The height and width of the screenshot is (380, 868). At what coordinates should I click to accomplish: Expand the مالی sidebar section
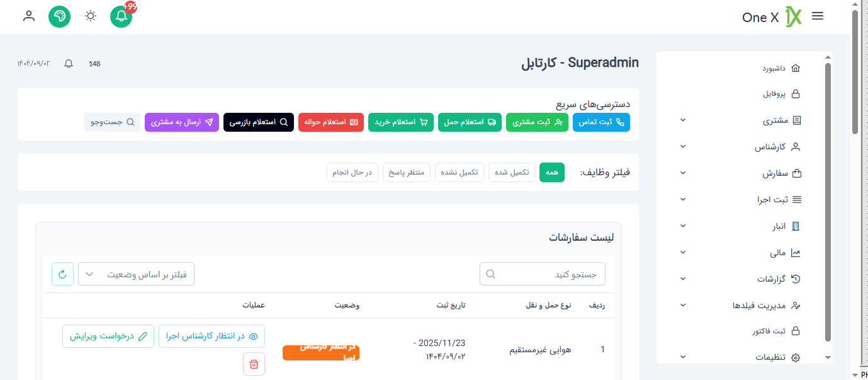[682, 252]
